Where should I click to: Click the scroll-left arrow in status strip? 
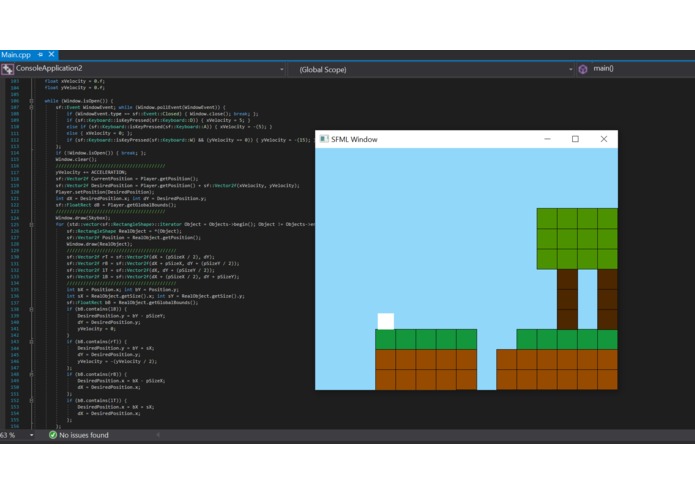point(158,435)
